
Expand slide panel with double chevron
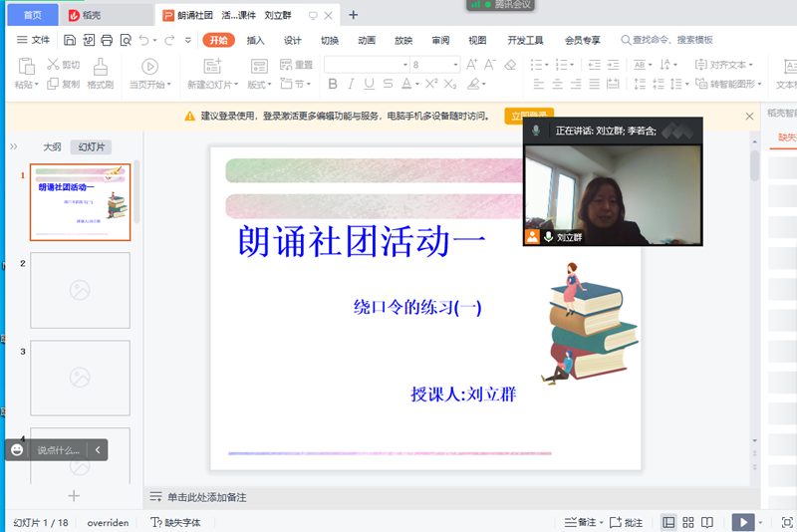pyautogui.click(x=14, y=146)
